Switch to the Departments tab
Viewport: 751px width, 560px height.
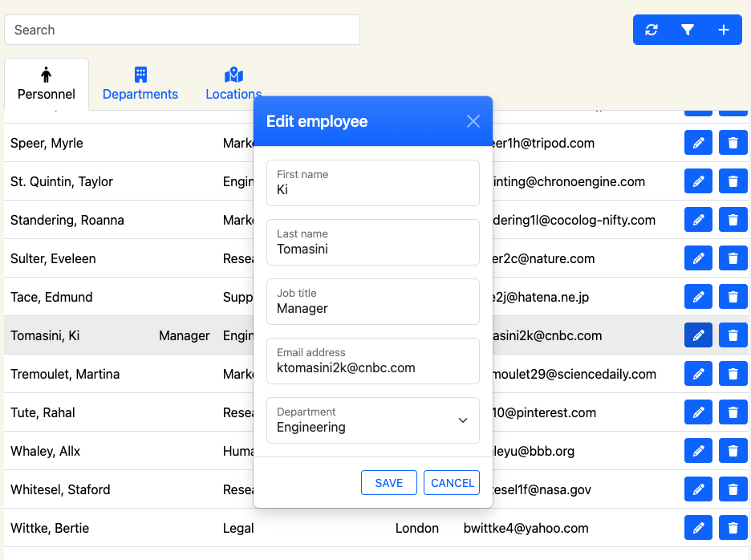[140, 84]
